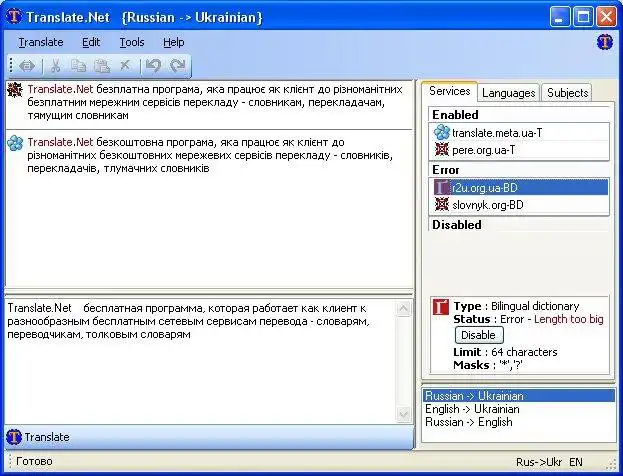The image size is (623, 476).
Task: Click inside the Russian source text field
Action: coord(201,362)
